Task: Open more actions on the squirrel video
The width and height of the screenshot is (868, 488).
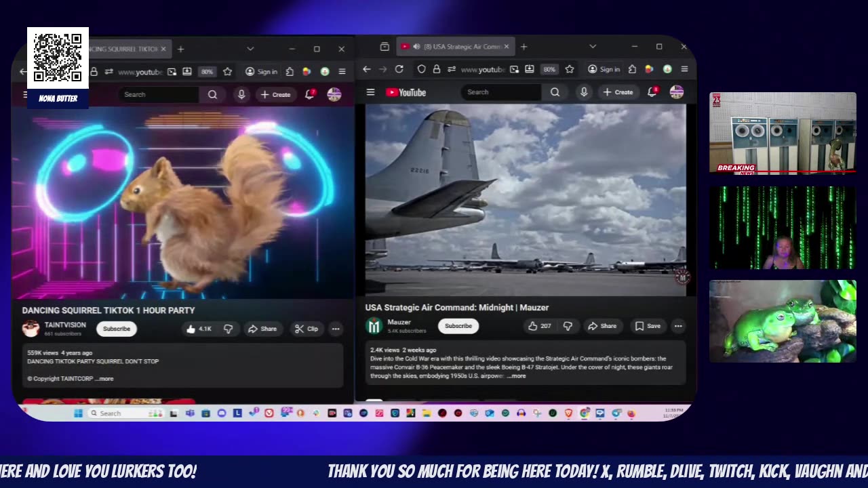Action: coord(335,329)
